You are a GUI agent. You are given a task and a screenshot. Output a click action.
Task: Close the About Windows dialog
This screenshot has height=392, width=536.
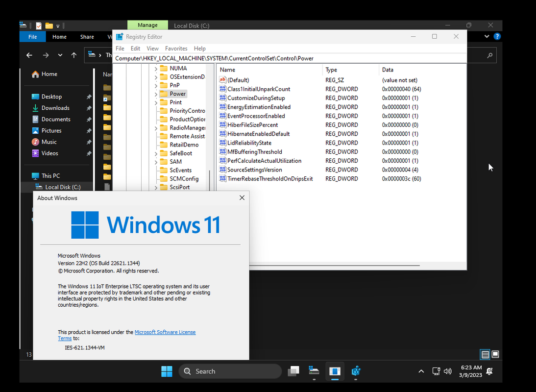coord(242,198)
